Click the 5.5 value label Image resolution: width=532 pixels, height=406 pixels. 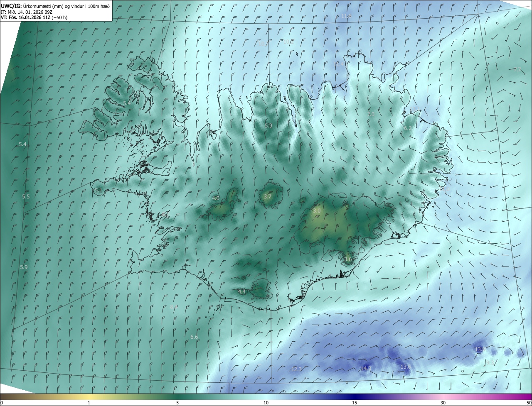click(26, 196)
